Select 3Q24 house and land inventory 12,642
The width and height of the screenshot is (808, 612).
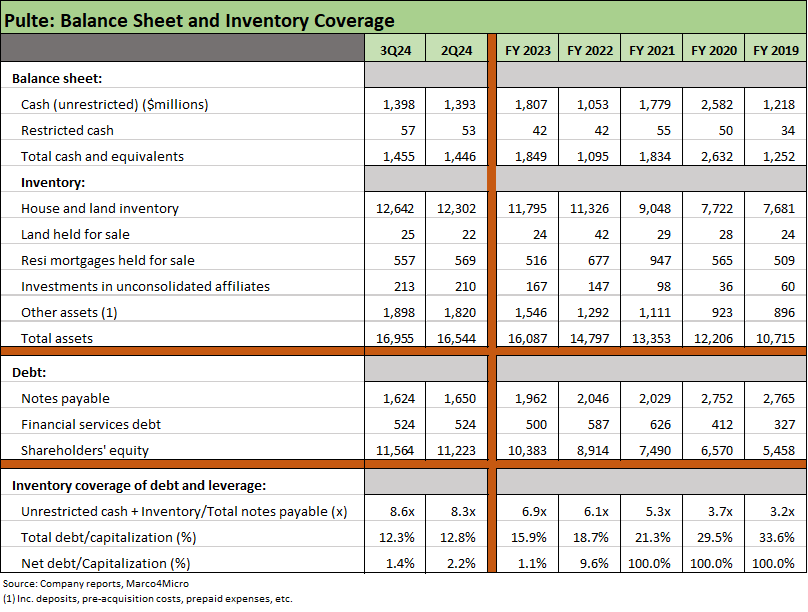pyautogui.click(x=395, y=209)
